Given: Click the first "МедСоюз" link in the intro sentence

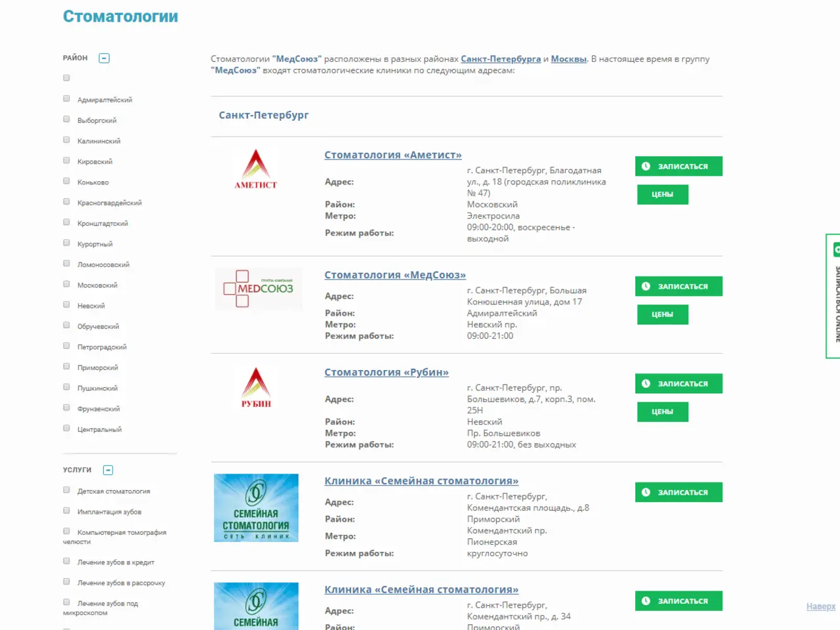Looking at the screenshot, I should point(297,59).
